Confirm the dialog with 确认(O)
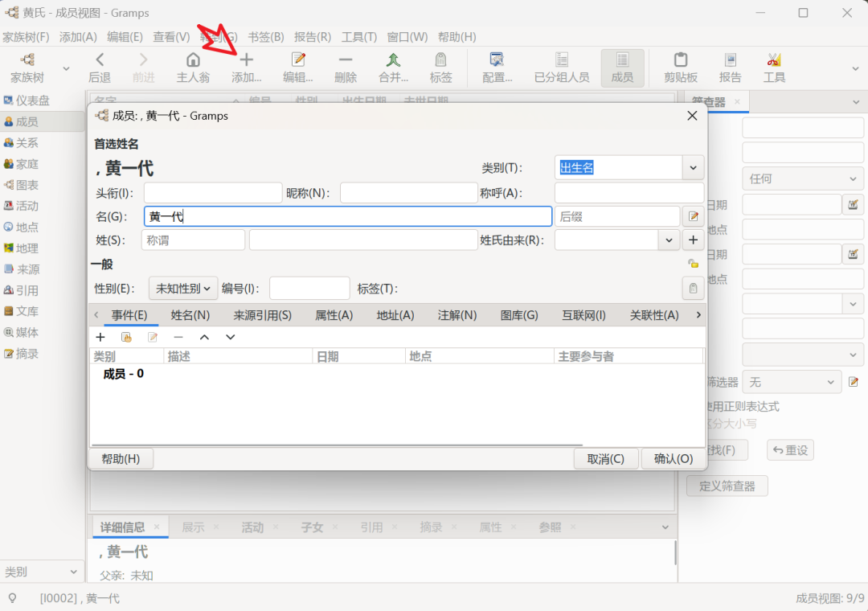The image size is (868, 611). point(674,458)
